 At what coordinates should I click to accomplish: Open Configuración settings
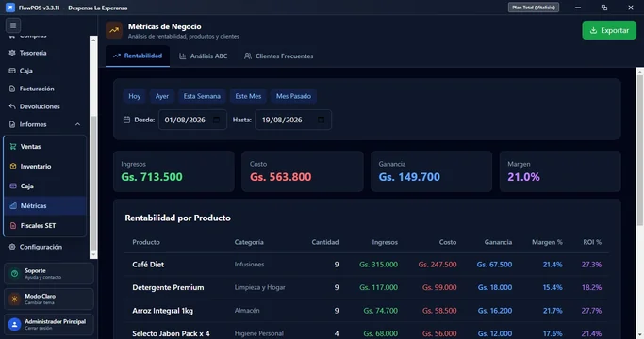click(41, 247)
